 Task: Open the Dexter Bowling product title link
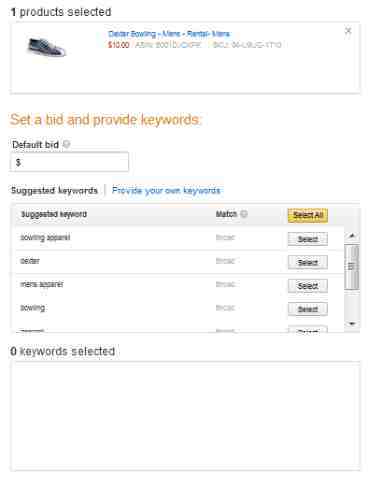(169, 34)
